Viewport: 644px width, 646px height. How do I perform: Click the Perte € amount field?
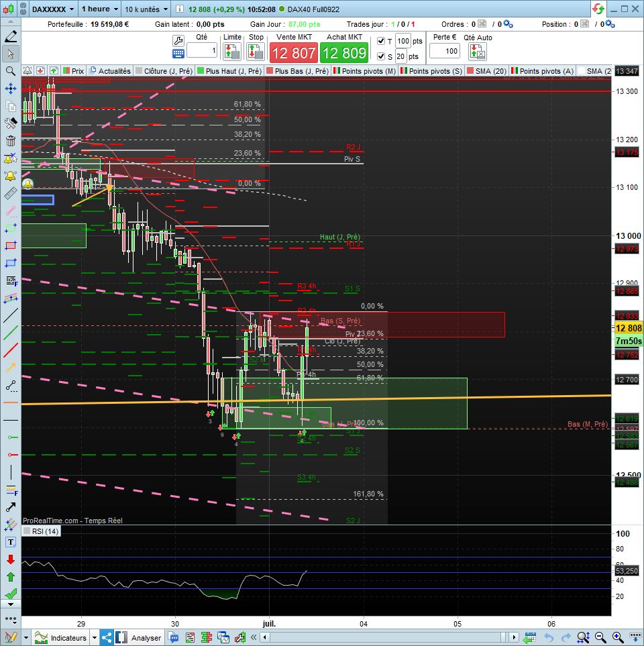pos(445,51)
